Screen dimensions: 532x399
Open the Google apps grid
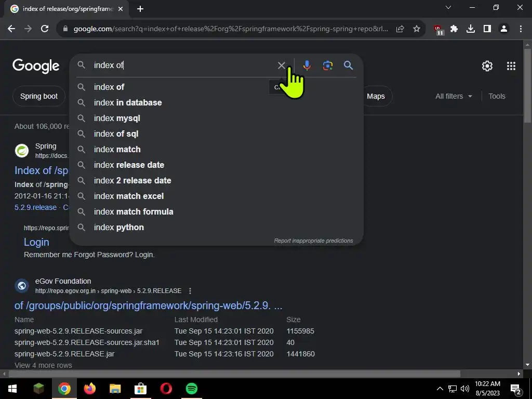(x=511, y=66)
